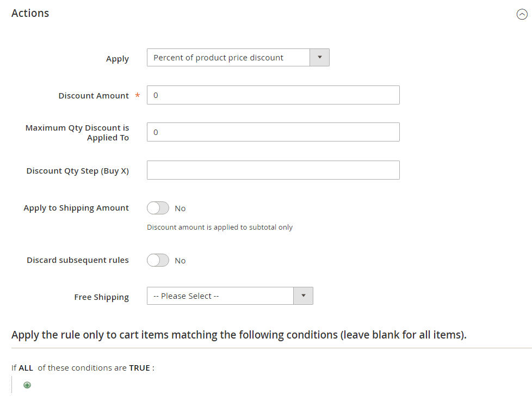
Task: Toggle Discard subsequent rules switch
Action: pyautogui.click(x=158, y=260)
